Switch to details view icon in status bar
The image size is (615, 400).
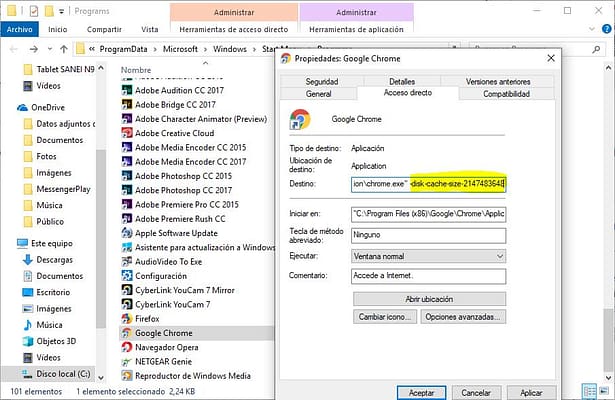click(x=590, y=391)
